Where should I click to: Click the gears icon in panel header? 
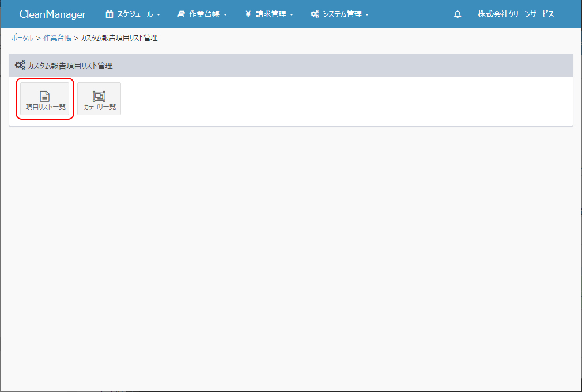(20, 65)
